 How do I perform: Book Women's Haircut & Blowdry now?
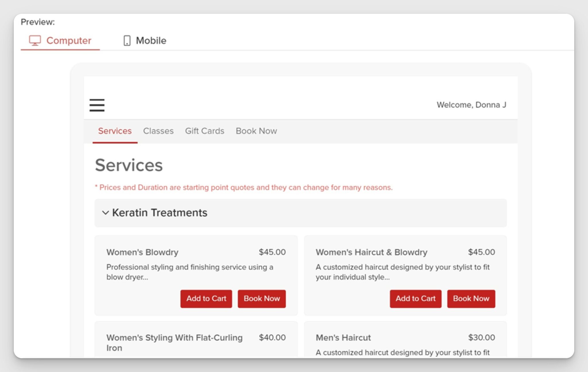(471, 298)
